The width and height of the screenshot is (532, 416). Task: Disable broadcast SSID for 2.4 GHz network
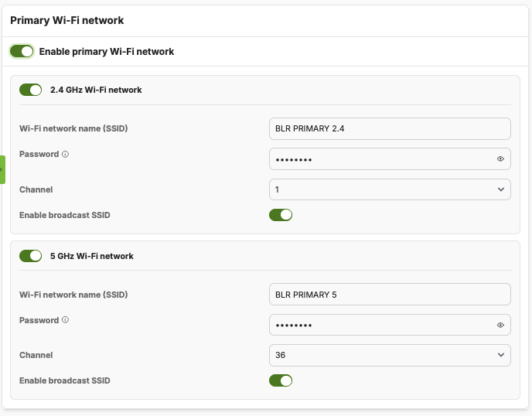(x=281, y=215)
